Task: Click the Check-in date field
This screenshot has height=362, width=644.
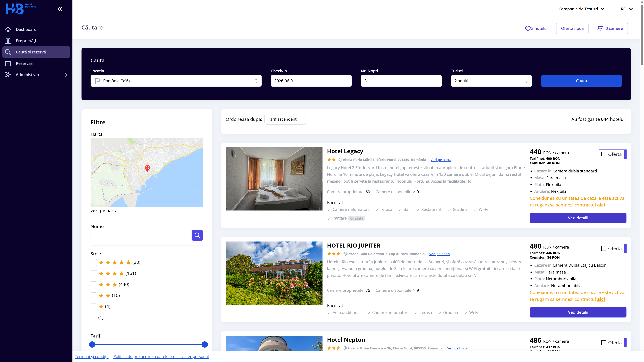Action: click(x=311, y=81)
